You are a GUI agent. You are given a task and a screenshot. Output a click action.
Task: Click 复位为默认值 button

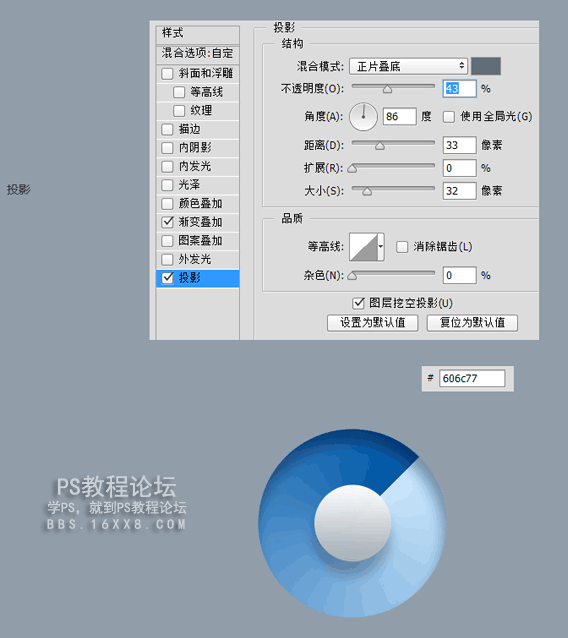(472, 323)
